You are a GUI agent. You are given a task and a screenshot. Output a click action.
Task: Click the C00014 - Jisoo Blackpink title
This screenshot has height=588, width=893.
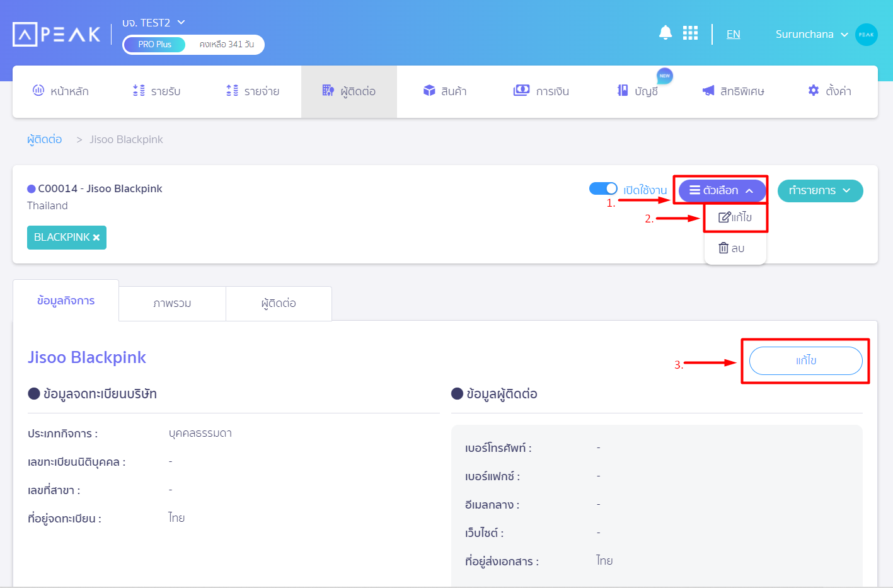coord(100,188)
